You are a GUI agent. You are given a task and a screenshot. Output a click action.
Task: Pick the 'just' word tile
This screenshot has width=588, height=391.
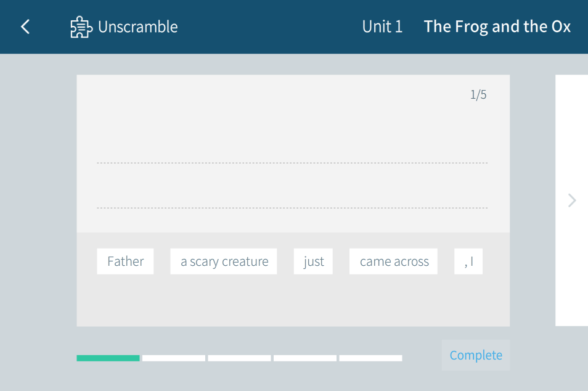coord(313,261)
